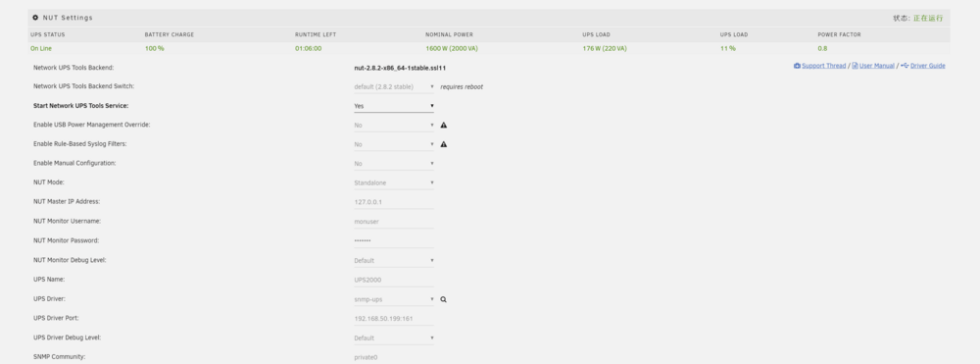This screenshot has height=364, width=980.
Task: Click the User Manual document icon
Action: coord(855,66)
